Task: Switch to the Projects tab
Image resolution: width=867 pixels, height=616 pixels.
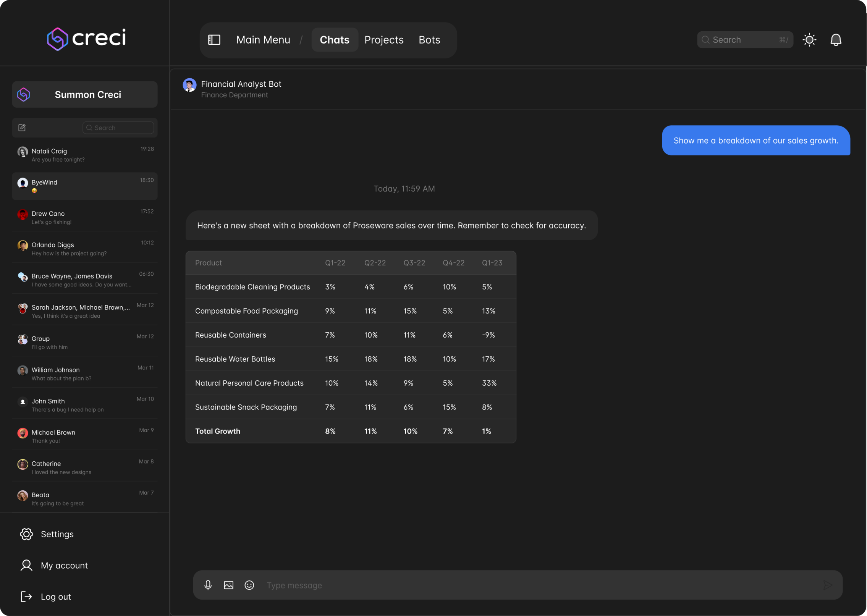Action: click(x=384, y=40)
